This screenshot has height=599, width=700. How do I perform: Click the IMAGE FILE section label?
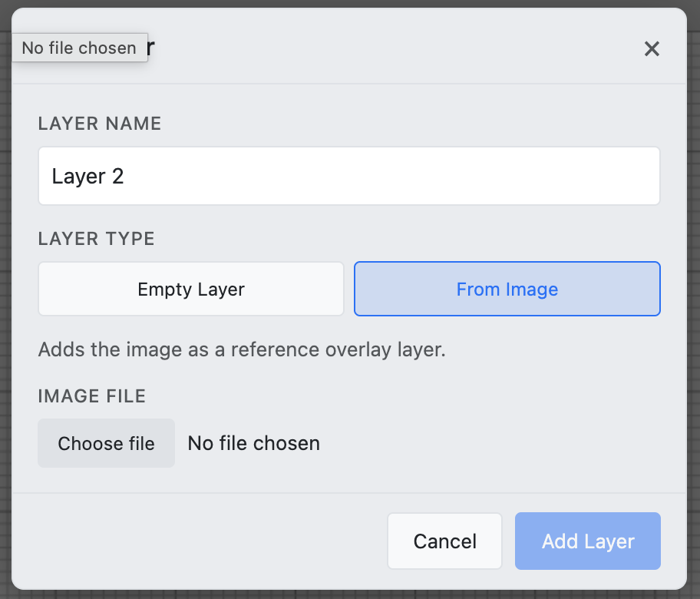pyautogui.click(x=92, y=395)
